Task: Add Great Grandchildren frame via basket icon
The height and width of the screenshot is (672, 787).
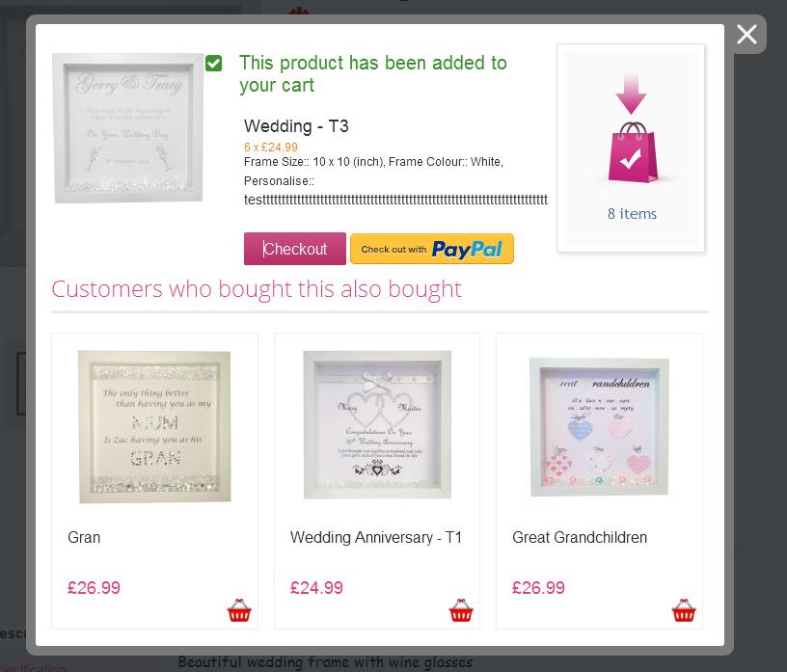Action: click(x=684, y=610)
